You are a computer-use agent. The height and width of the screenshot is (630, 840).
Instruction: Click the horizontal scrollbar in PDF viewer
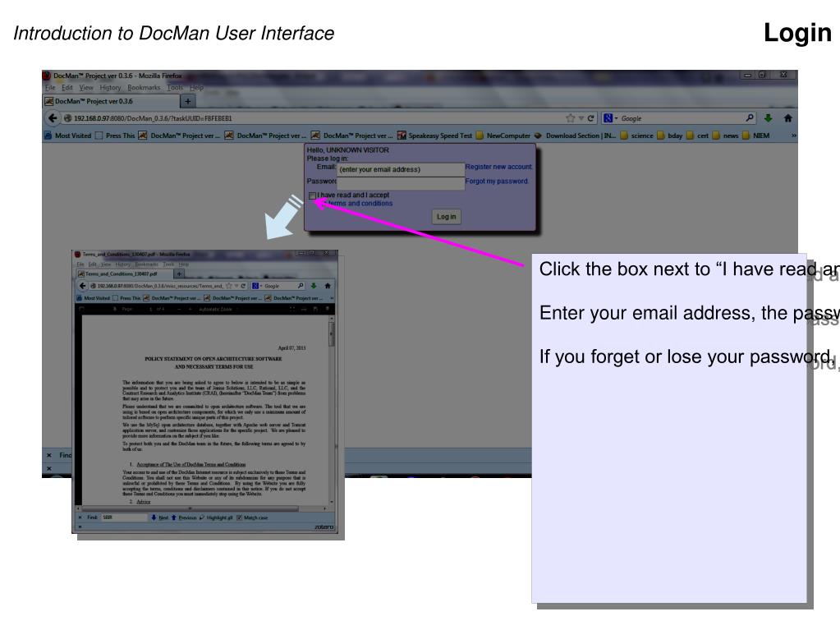190,508
